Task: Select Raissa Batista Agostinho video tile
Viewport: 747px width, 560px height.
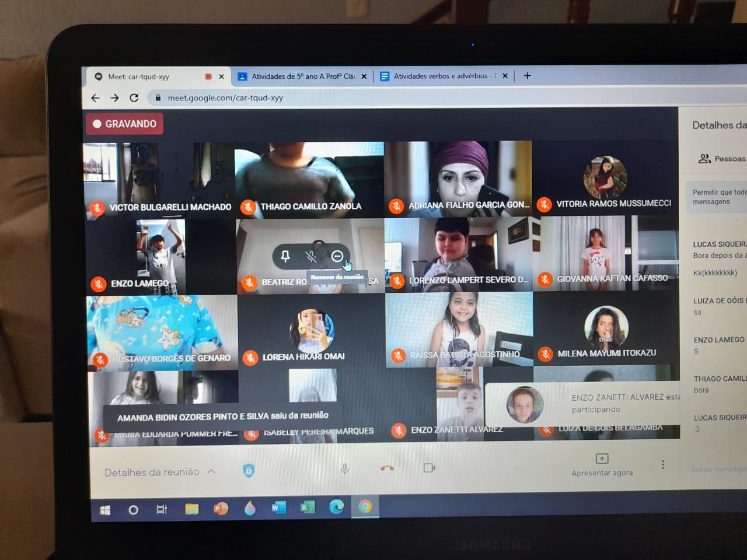Action: point(459,330)
